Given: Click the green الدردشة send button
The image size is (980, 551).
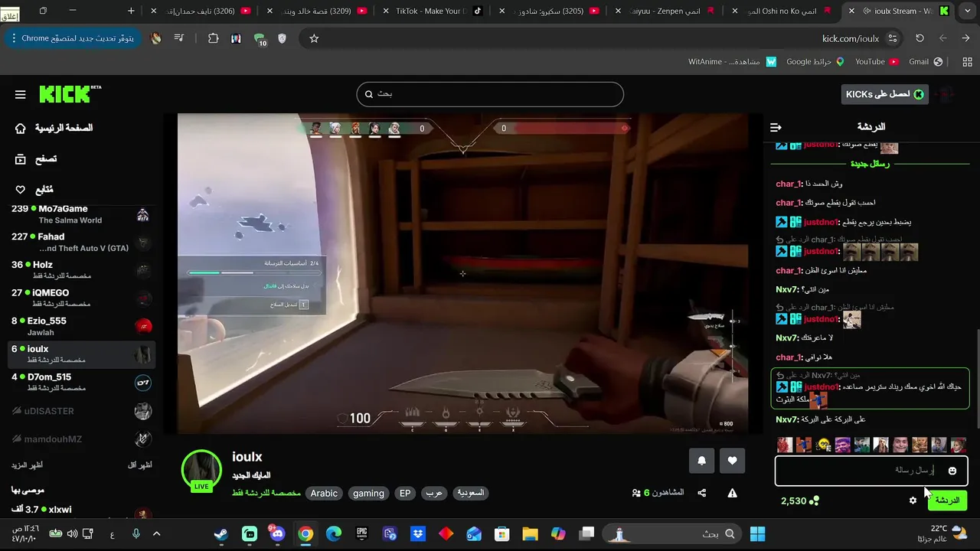Looking at the screenshot, I should point(947,500).
